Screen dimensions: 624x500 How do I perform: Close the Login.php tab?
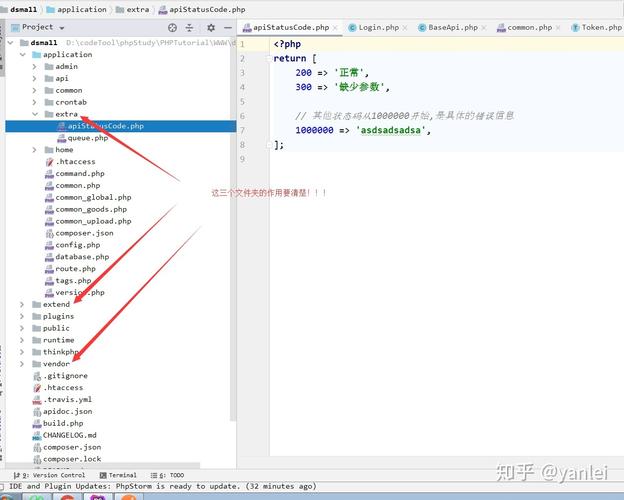(x=405, y=28)
